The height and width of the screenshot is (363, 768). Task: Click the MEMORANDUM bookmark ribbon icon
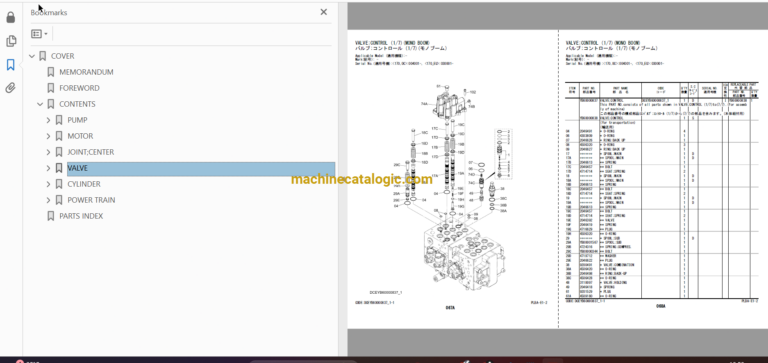50,72
